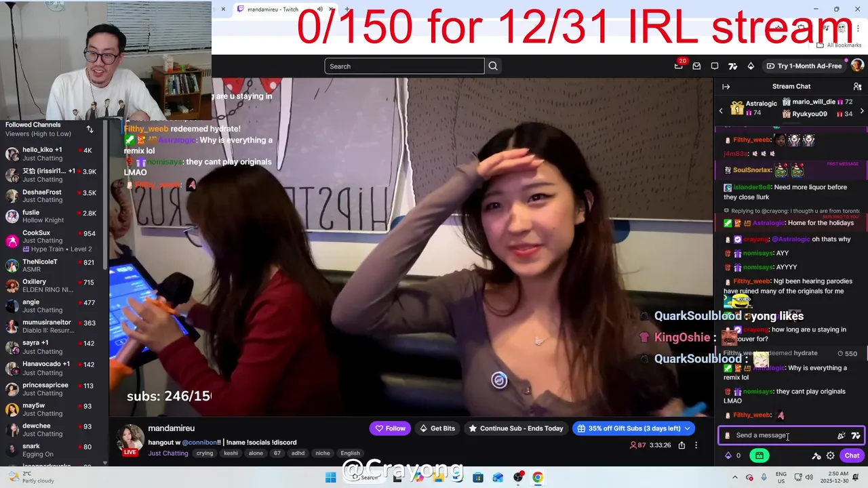Collapse the Stream Chat panel

point(726,87)
